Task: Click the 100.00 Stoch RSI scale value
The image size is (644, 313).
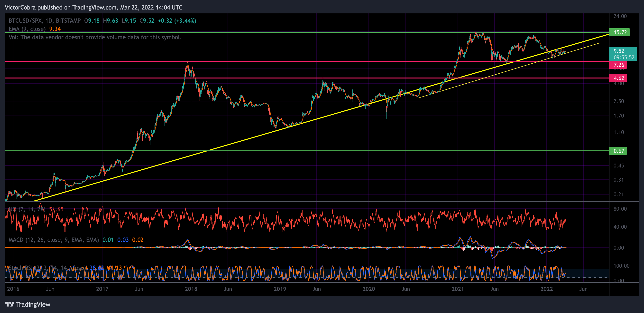Action: (x=622, y=266)
